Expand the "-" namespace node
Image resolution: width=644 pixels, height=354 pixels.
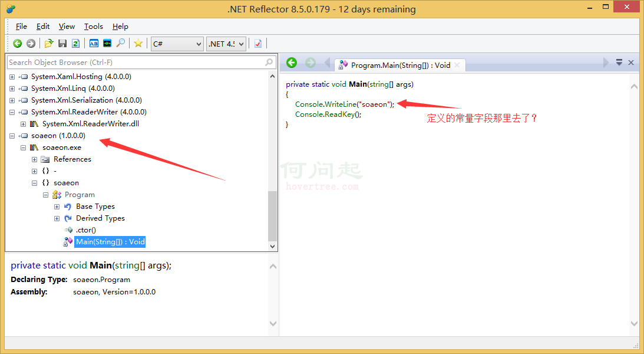(x=35, y=171)
